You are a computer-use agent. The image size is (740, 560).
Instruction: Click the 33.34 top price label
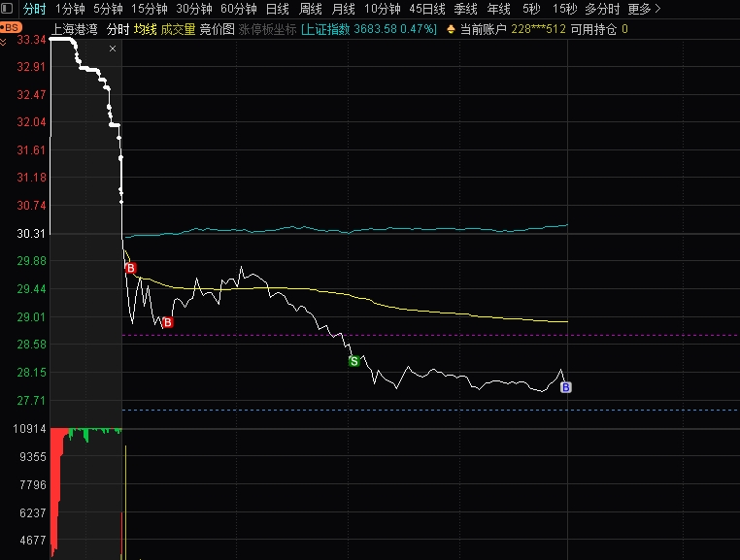pyautogui.click(x=31, y=40)
